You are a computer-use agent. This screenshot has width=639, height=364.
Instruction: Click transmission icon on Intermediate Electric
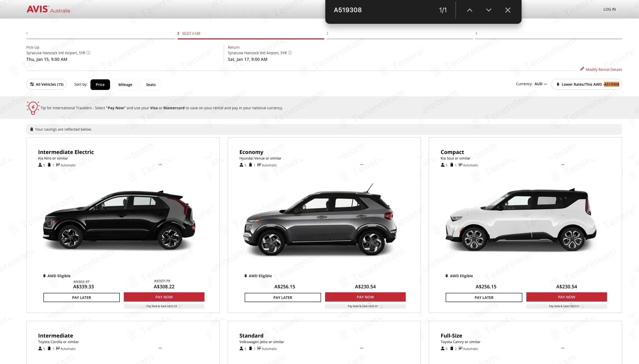[58, 165]
